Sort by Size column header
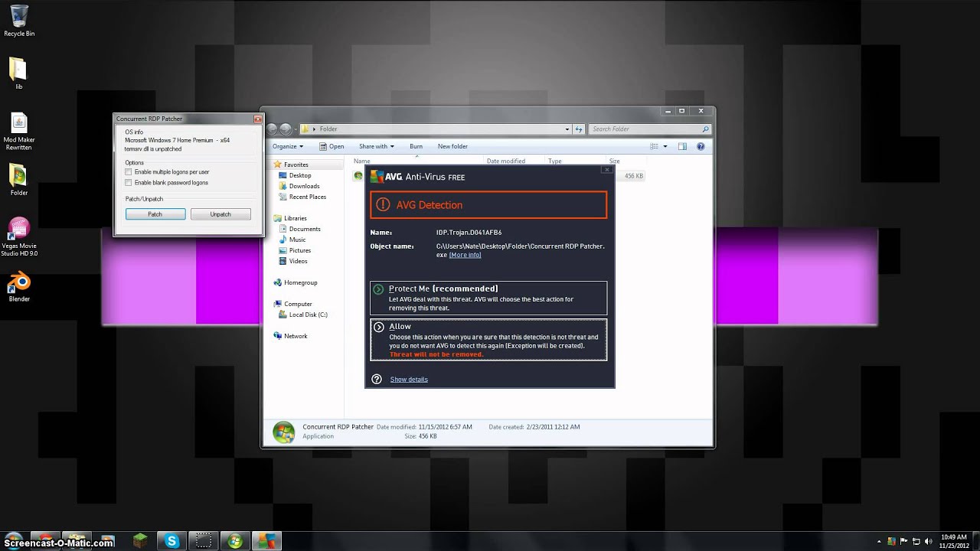 (614, 161)
